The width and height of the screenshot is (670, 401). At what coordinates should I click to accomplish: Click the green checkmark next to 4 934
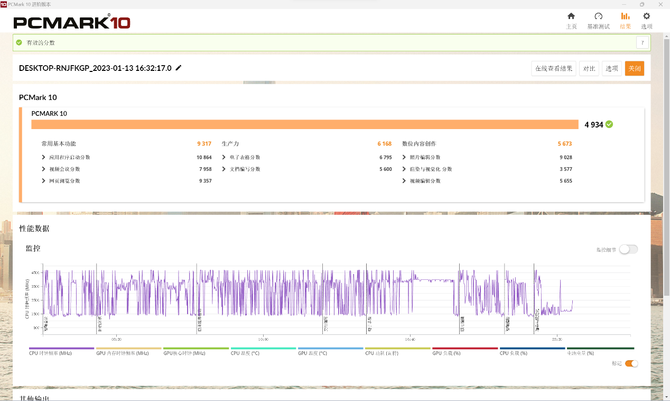click(609, 124)
